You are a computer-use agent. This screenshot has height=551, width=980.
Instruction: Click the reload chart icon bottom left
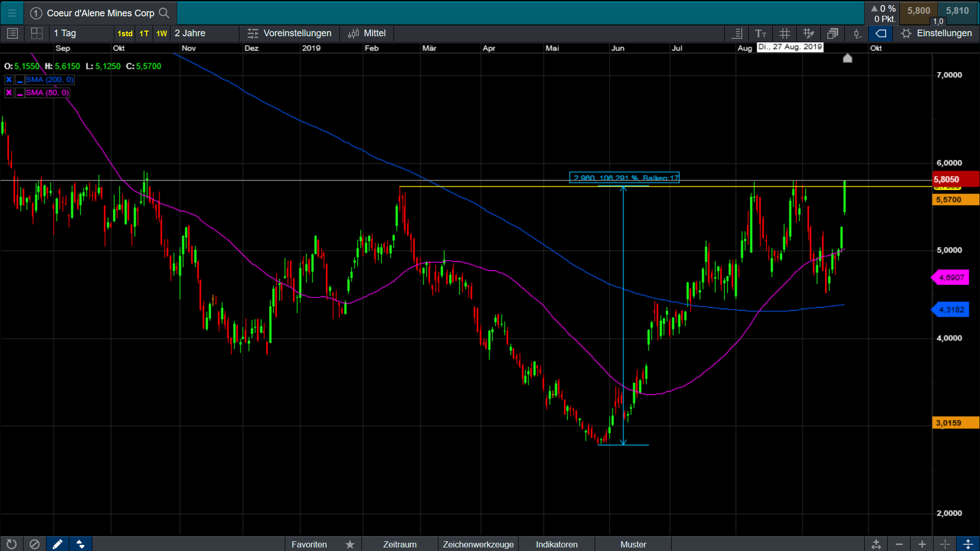pos(11,544)
